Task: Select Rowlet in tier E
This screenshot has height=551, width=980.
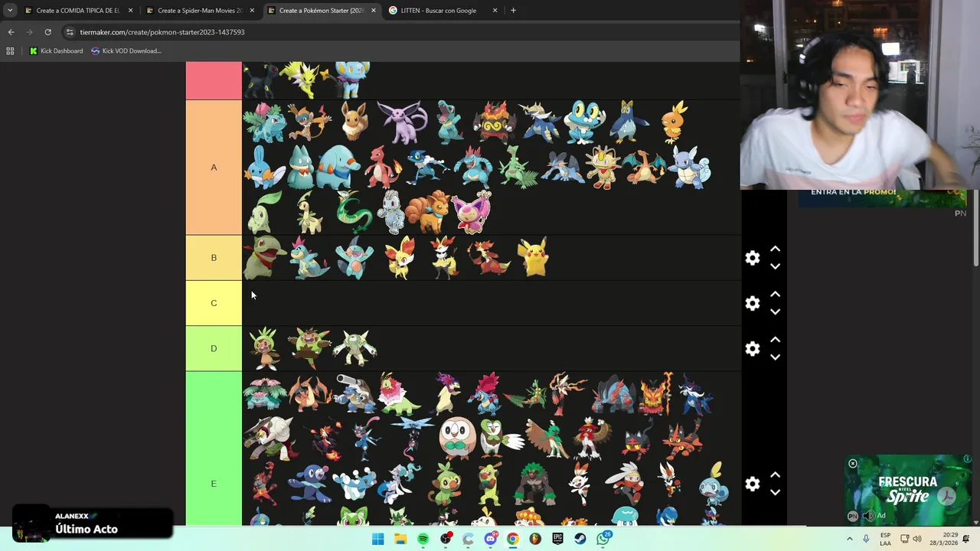Action: point(457,438)
